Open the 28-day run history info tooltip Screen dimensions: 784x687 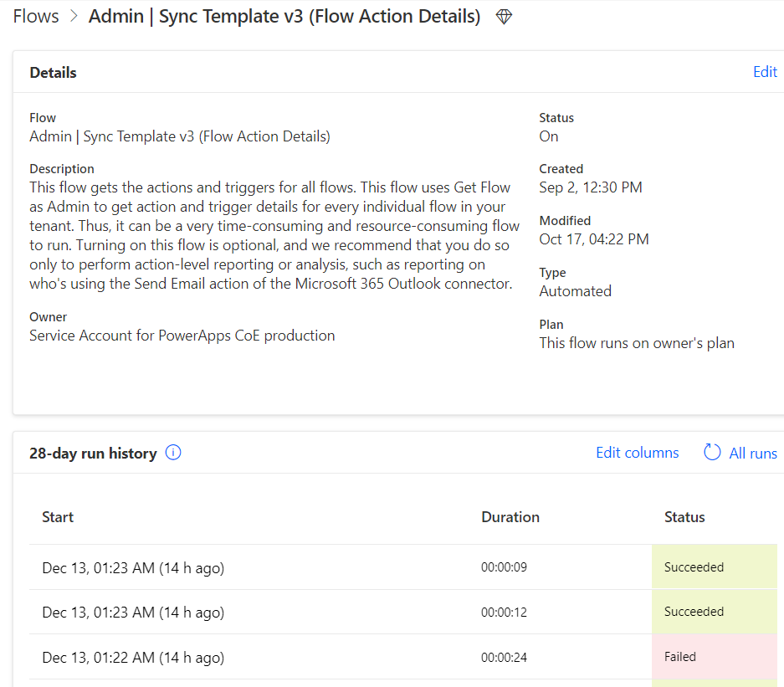click(x=172, y=452)
